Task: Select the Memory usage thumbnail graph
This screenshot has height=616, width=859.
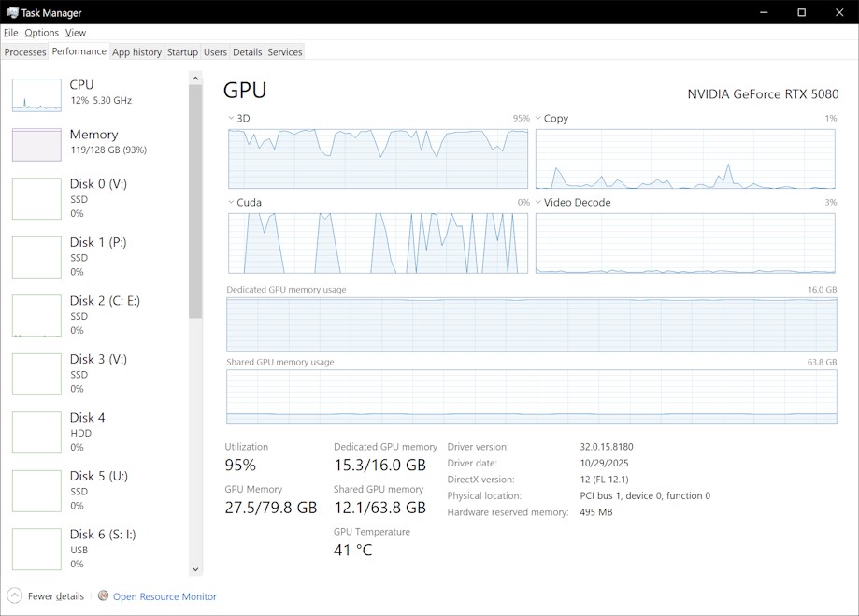Action: tap(36, 145)
